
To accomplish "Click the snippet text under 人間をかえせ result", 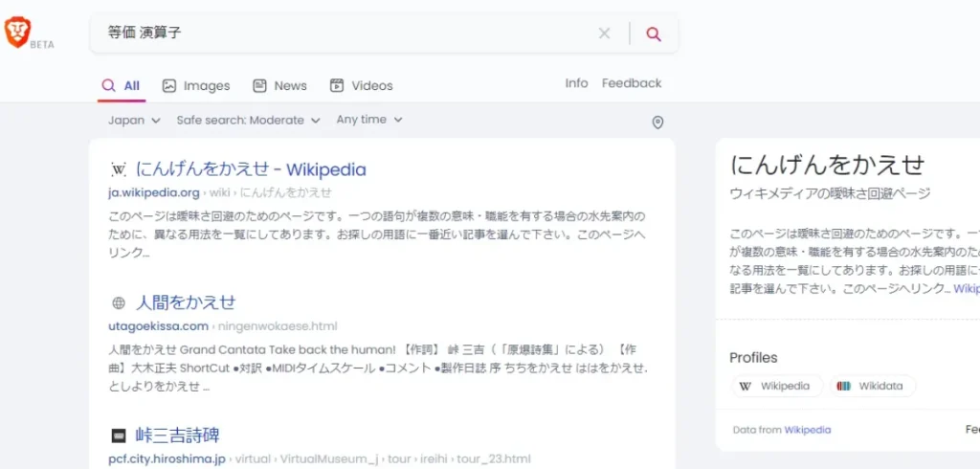I will [x=378, y=368].
